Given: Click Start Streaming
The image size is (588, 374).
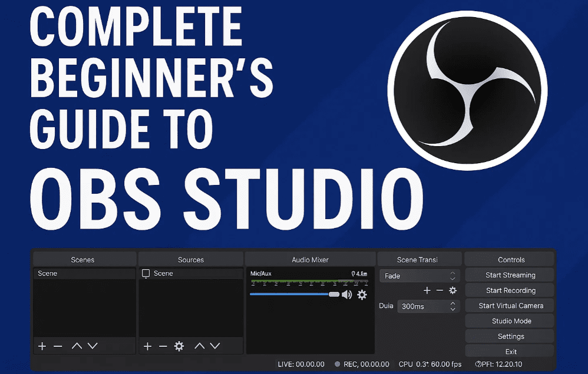Looking at the screenshot, I should 510,275.
